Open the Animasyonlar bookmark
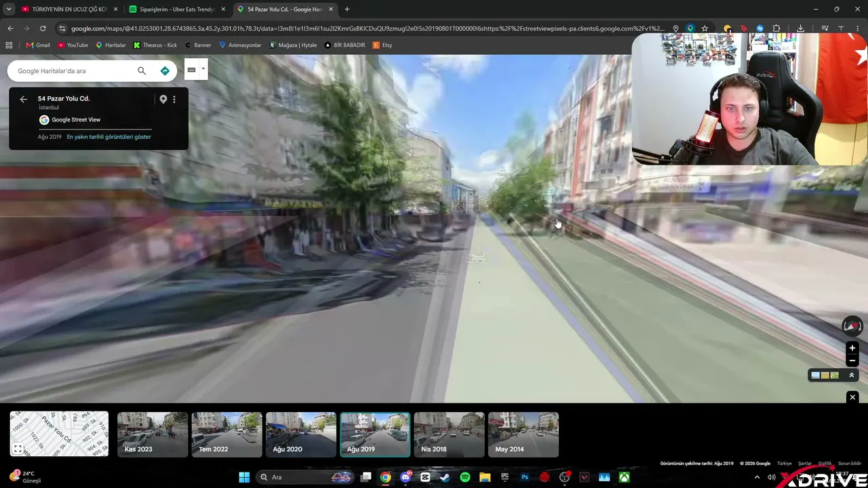This screenshot has height=488, width=868. click(240, 45)
